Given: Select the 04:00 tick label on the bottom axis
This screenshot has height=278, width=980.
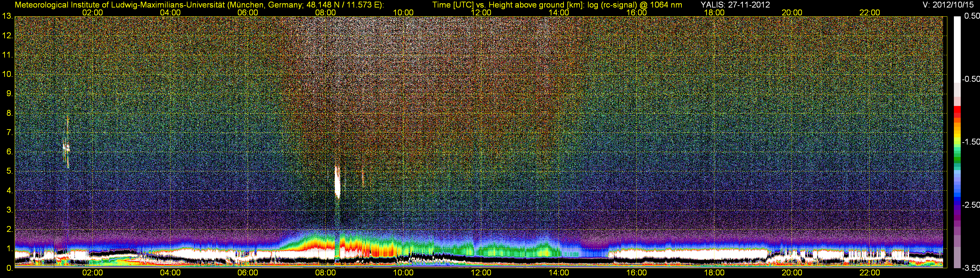Looking at the screenshot, I should (170, 273).
